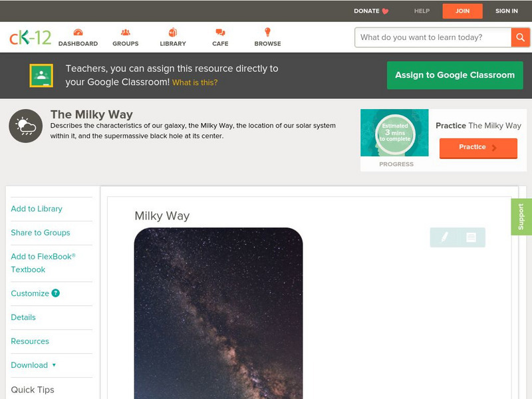Image resolution: width=532 pixels, height=399 pixels.
Task: Click the DASHBOARD menu label
Action: [x=78, y=44]
